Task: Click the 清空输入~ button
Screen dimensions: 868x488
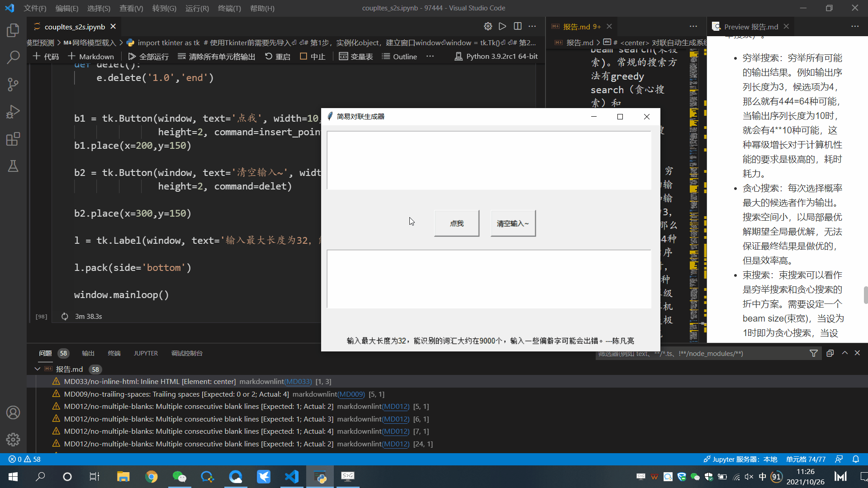Action: click(x=512, y=223)
